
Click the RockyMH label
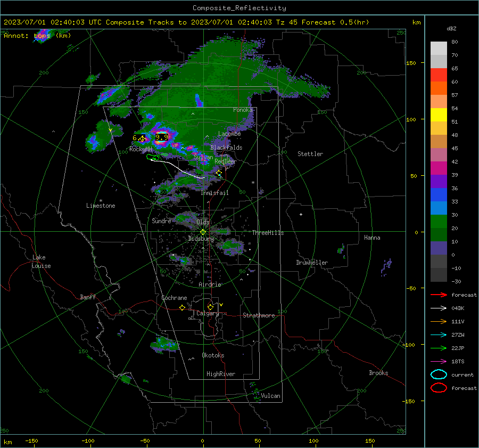pyautogui.click(x=141, y=149)
